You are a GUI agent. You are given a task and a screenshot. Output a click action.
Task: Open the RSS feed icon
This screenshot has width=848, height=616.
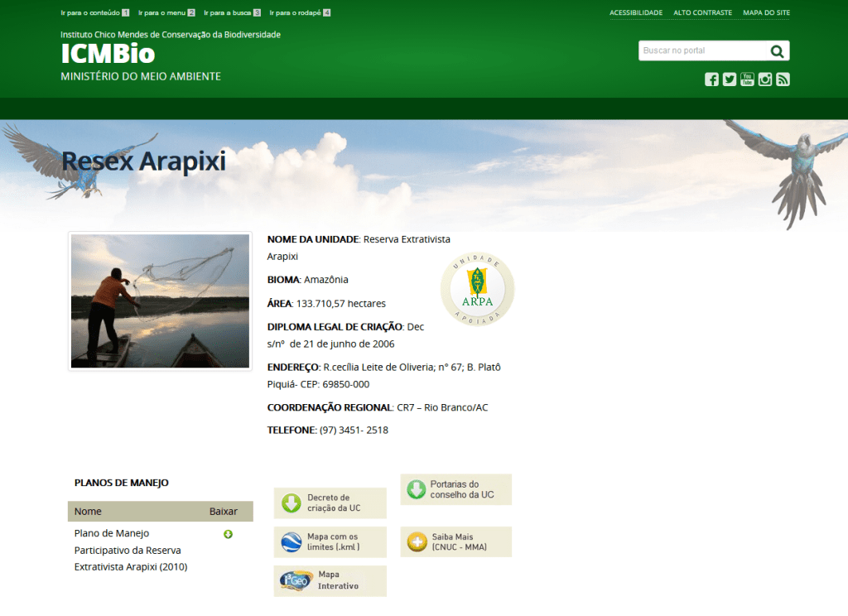coord(783,79)
